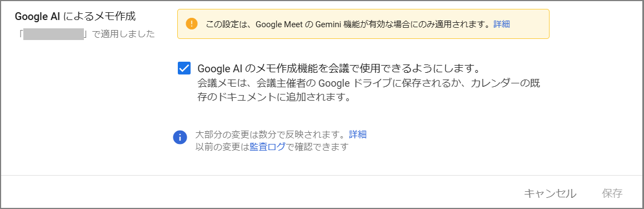Click the Google AI によるメモ作成 heading
The image size is (644, 209).
tap(75, 17)
